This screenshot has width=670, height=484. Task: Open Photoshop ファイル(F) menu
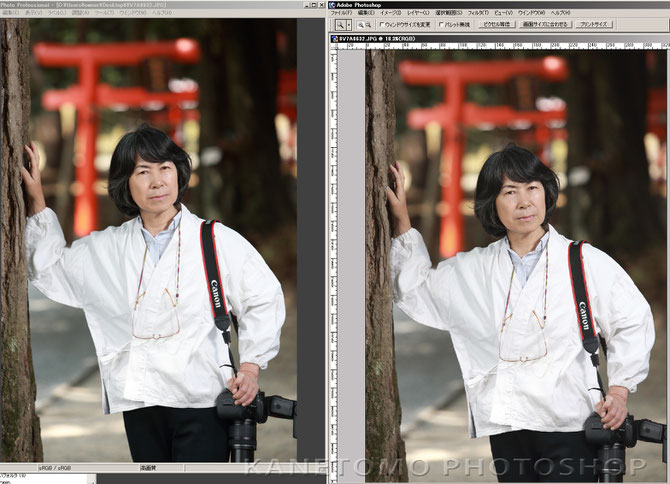point(341,13)
